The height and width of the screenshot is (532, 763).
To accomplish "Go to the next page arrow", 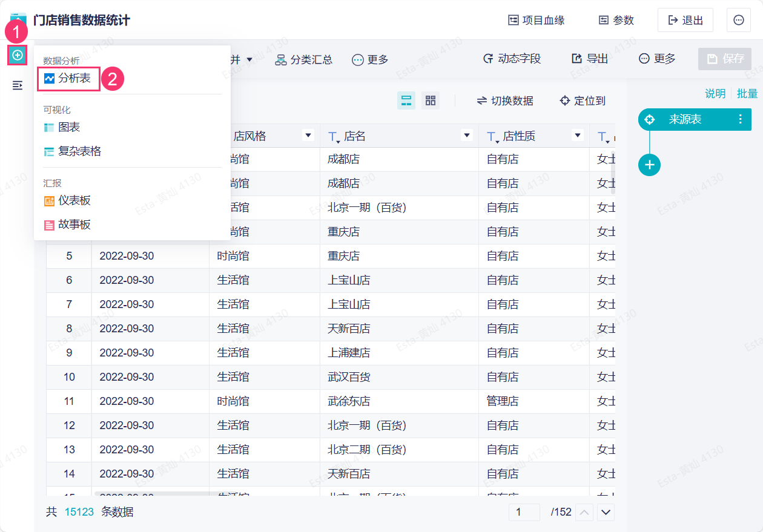I will tap(606, 512).
